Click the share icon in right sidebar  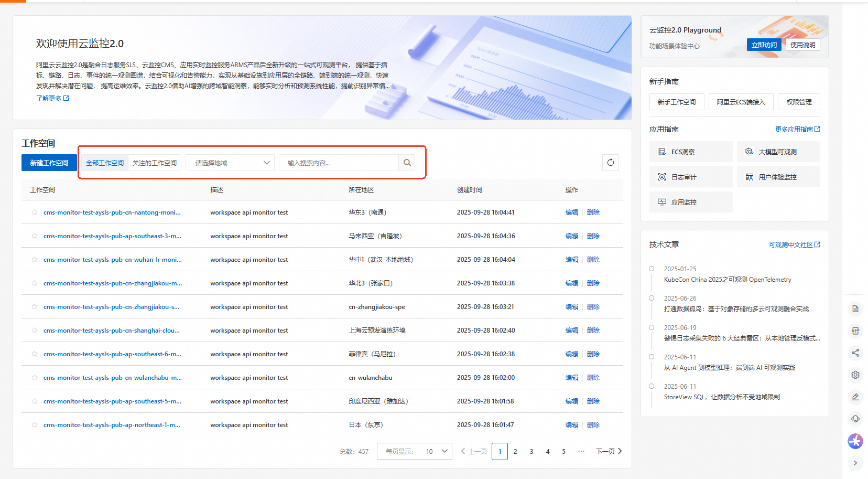click(x=855, y=353)
